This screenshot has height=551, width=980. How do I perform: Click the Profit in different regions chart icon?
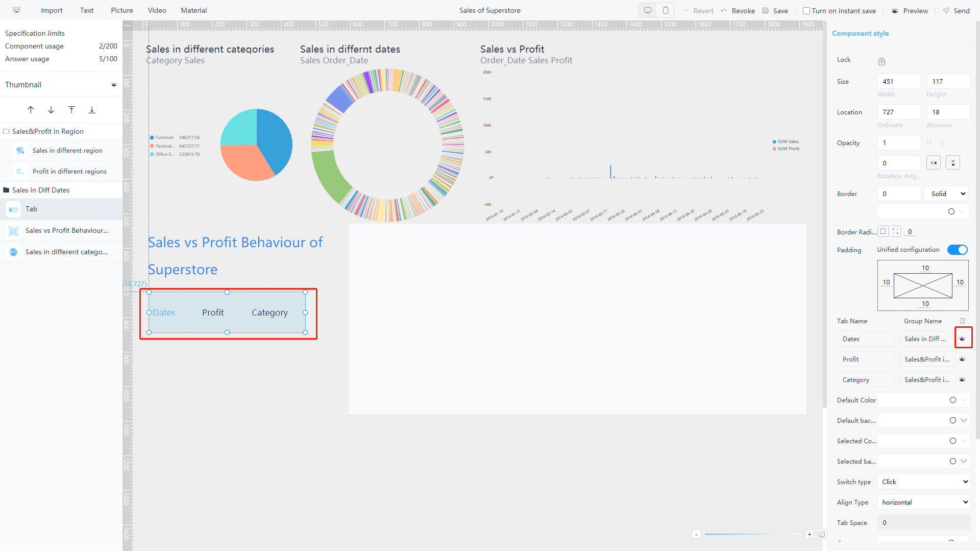(x=20, y=171)
